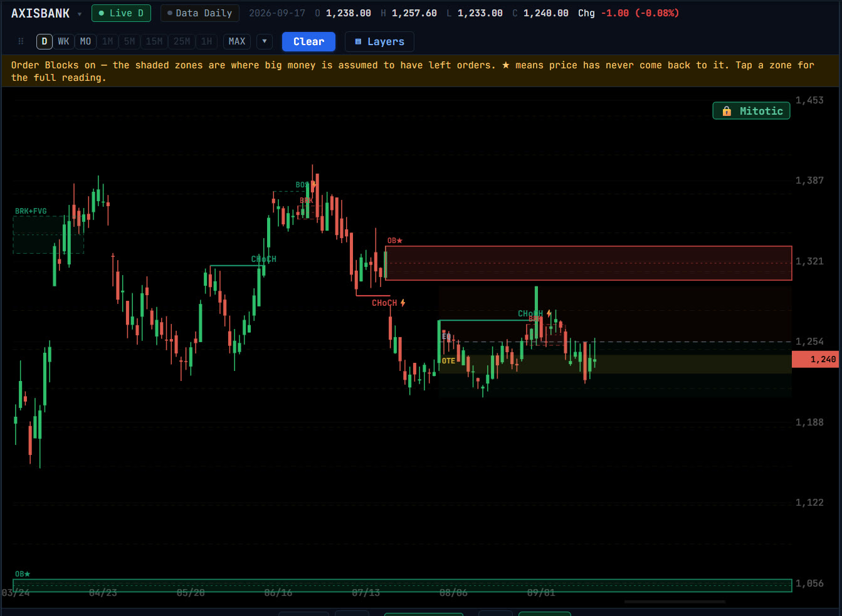Tap the lightning icon beside red CHoCH
The width and height of the screenshot is (842, 616).
point(403,303)
